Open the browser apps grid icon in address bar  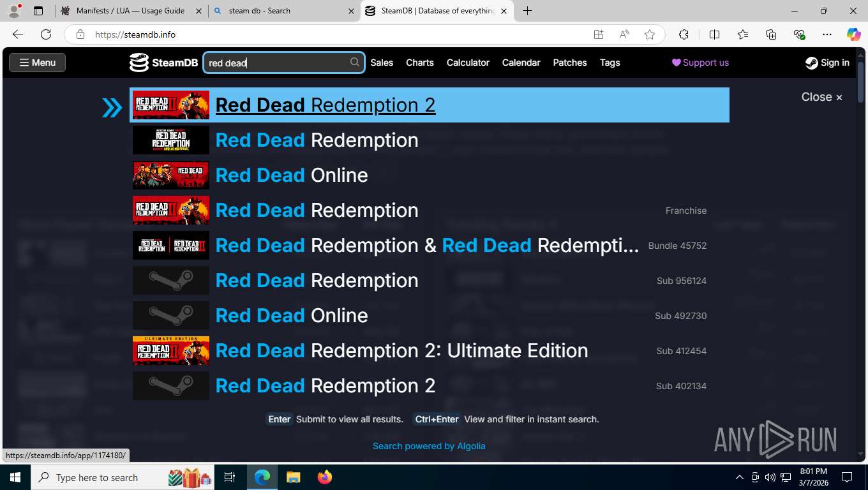pos(599,34)
